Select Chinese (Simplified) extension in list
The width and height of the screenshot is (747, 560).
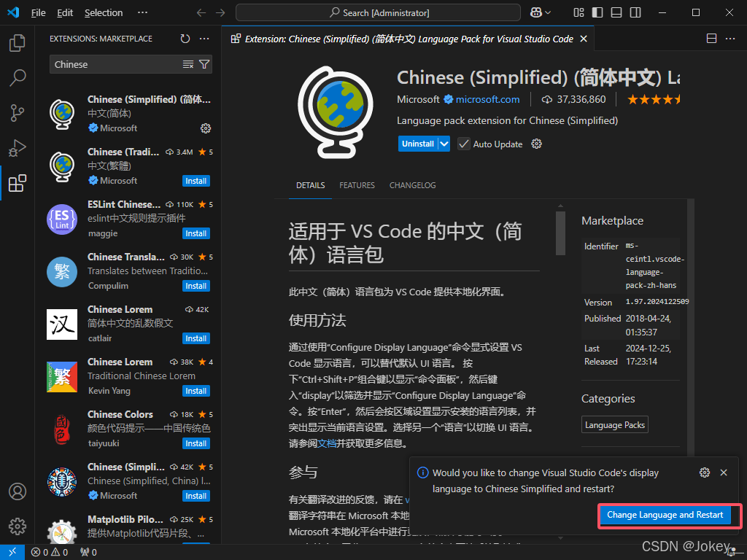point(128,114)
